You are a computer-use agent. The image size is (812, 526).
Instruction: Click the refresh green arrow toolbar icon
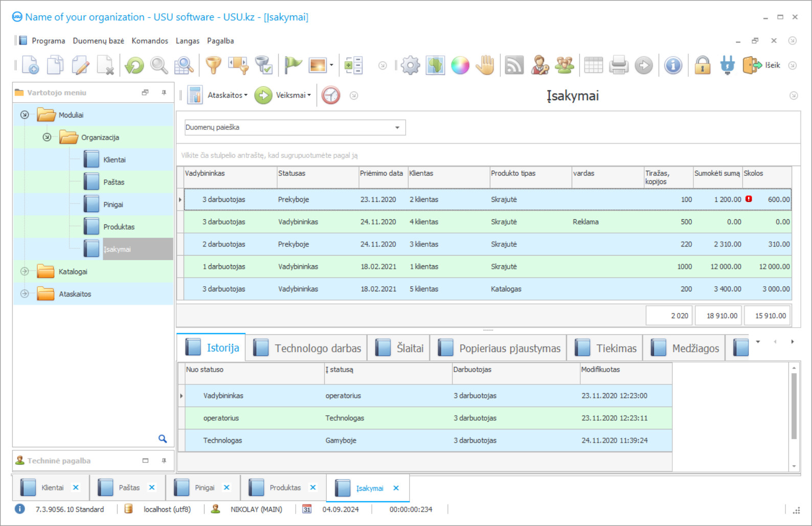click(134, 65)
